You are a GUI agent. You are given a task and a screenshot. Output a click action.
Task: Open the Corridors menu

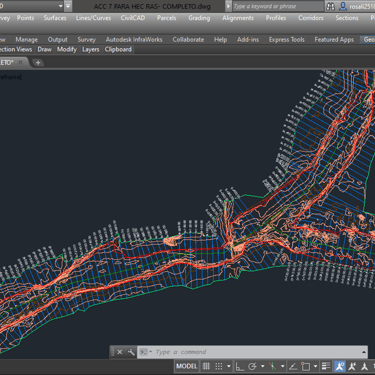(x=311, y=18)
